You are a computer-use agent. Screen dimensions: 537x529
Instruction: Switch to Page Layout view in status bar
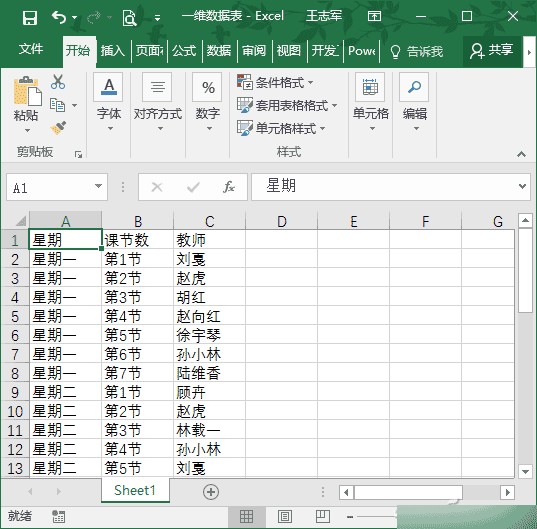285,516
